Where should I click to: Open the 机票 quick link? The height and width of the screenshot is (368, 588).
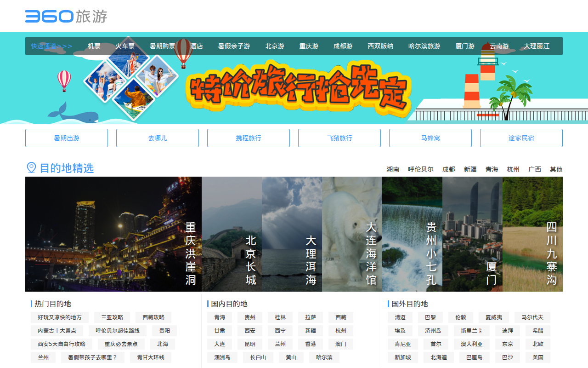94,46
